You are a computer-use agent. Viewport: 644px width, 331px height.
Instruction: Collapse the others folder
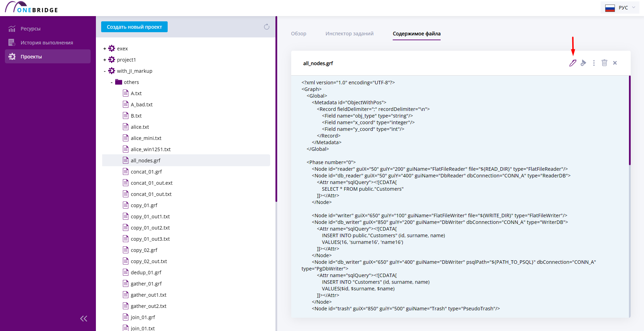point(112,83)
